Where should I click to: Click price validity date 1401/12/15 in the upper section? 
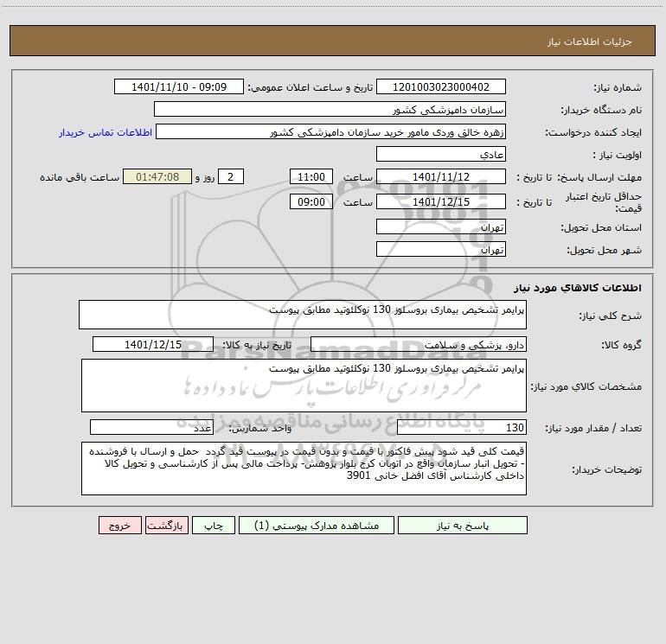[441, 201]
